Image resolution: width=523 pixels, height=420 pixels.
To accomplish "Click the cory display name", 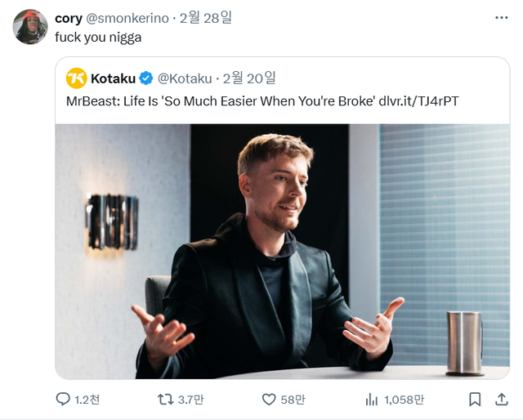I will click(x=68, y=18).
